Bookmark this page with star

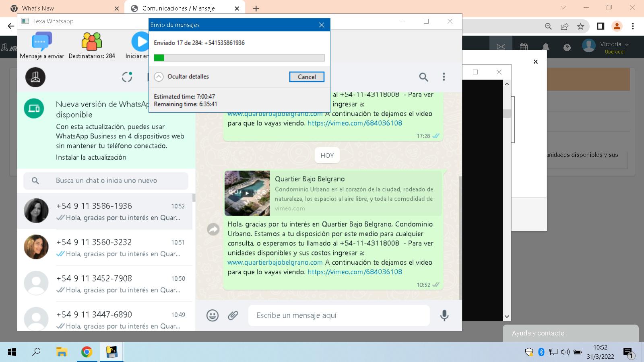pos(580,26)
